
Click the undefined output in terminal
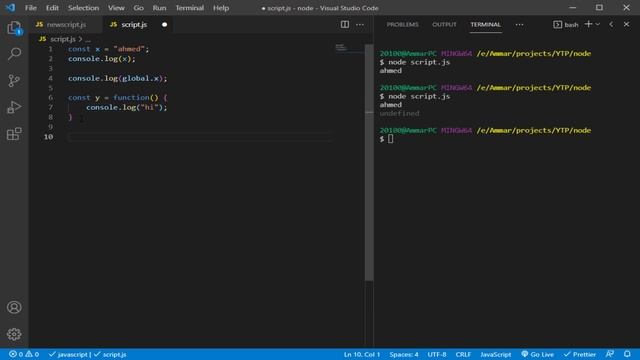[399, 113]
